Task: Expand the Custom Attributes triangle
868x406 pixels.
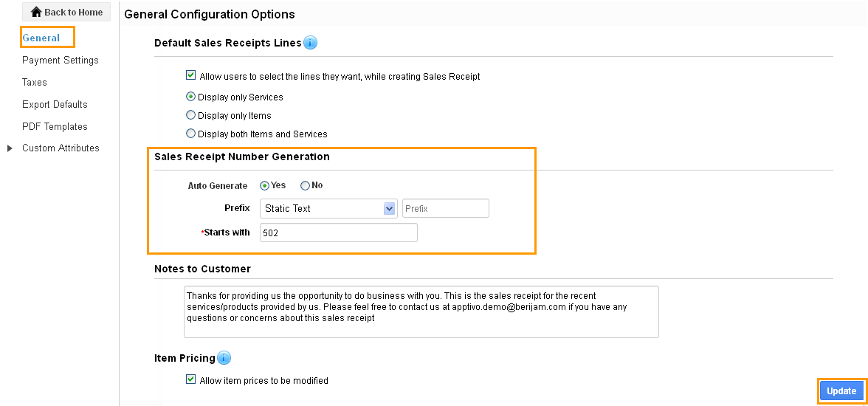Action: pyautogui.click(x=10, y=148)
